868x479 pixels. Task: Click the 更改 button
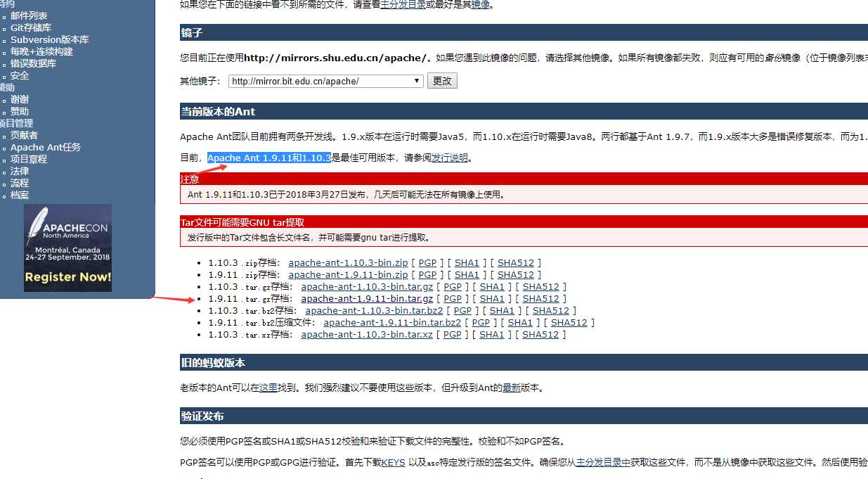[442, 81]
